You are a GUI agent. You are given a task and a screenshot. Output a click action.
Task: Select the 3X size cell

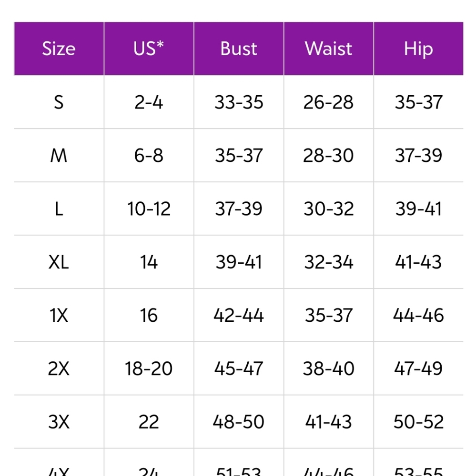[x=59, y=422]
